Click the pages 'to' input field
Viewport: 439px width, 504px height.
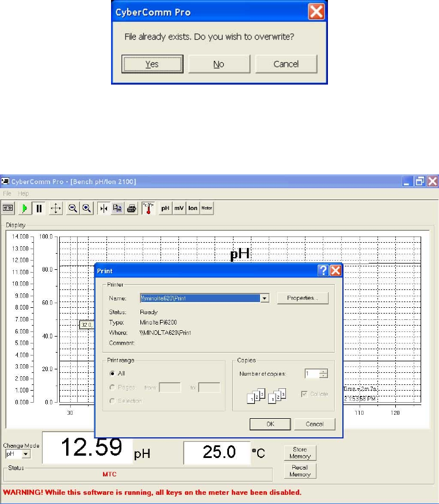[209, 387]
